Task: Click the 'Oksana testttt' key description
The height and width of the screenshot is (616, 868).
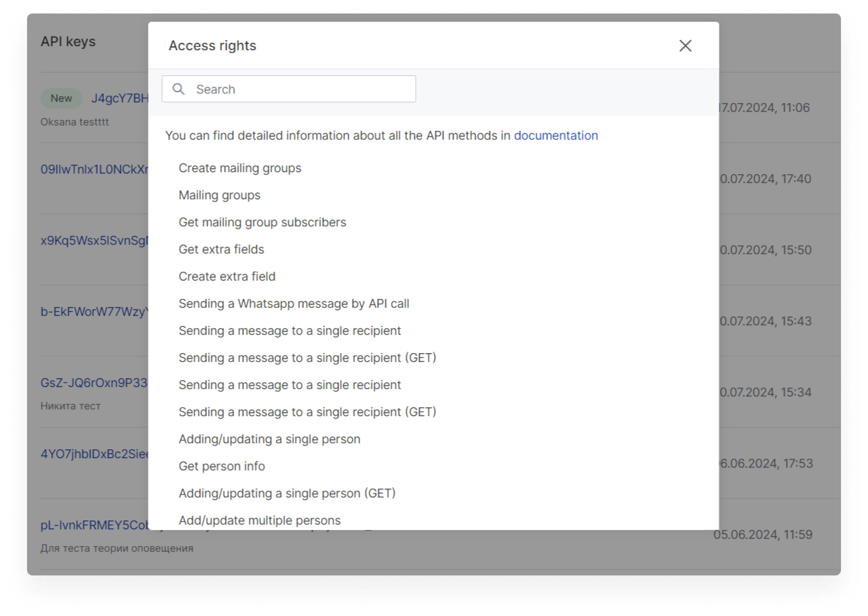Action: [75, 122]
